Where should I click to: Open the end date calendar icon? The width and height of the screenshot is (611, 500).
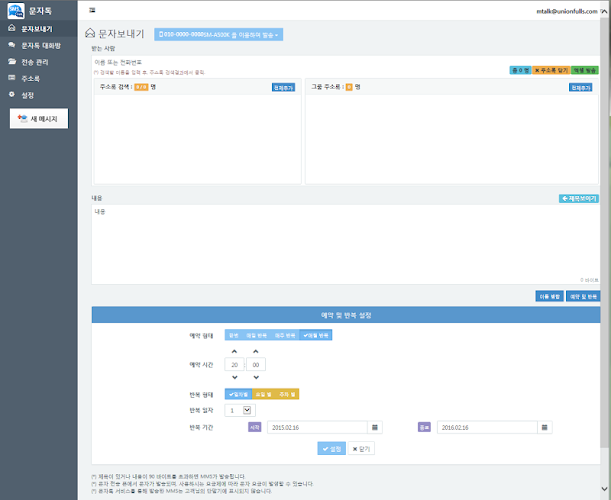click(x=545, y=427)
